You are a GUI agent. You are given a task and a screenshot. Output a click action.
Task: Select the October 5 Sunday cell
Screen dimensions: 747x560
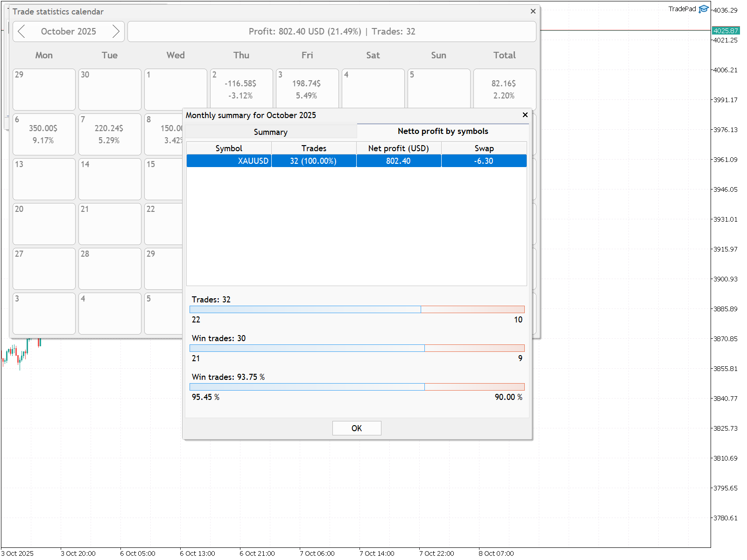click(x=439, y=89)
